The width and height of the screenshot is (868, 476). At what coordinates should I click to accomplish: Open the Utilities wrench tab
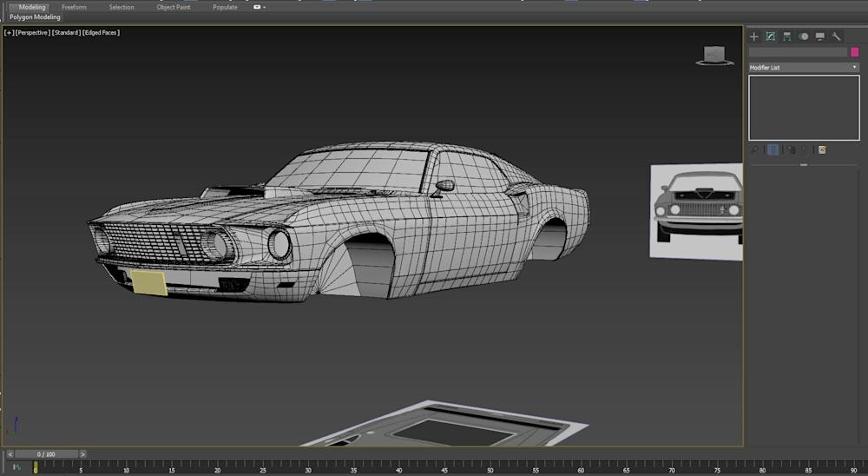(x=836, y=36)
